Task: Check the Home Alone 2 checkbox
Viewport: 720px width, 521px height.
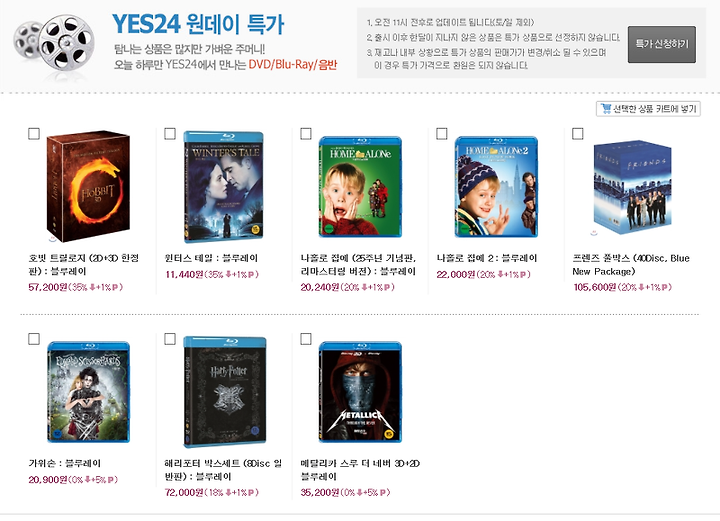Action: (442, 134)
